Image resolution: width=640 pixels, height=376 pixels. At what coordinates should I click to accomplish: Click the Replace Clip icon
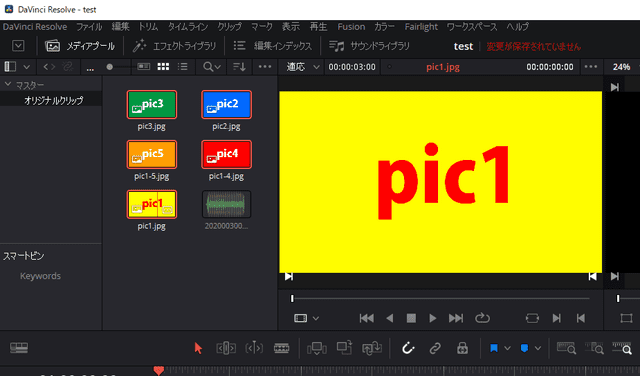371,348
